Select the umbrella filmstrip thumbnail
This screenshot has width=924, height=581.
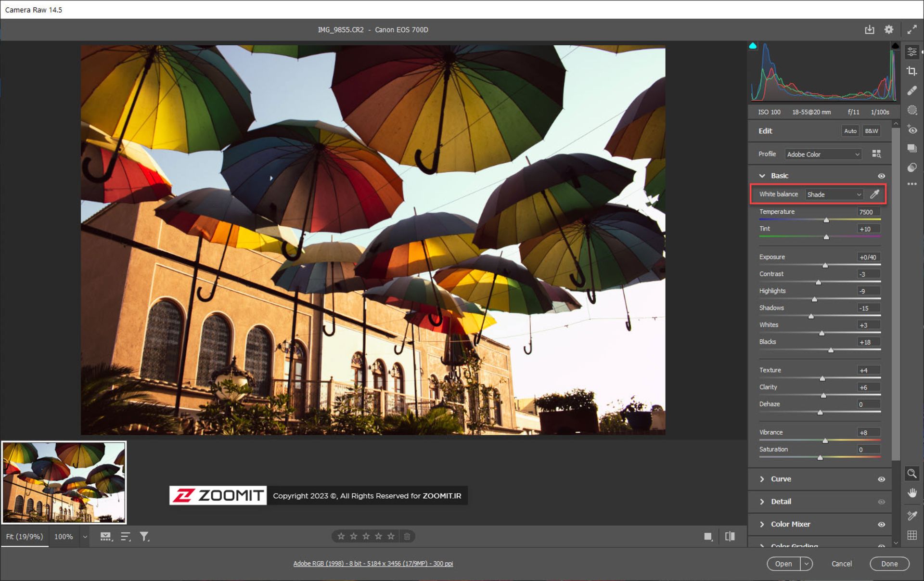click(x=64, y=482)
